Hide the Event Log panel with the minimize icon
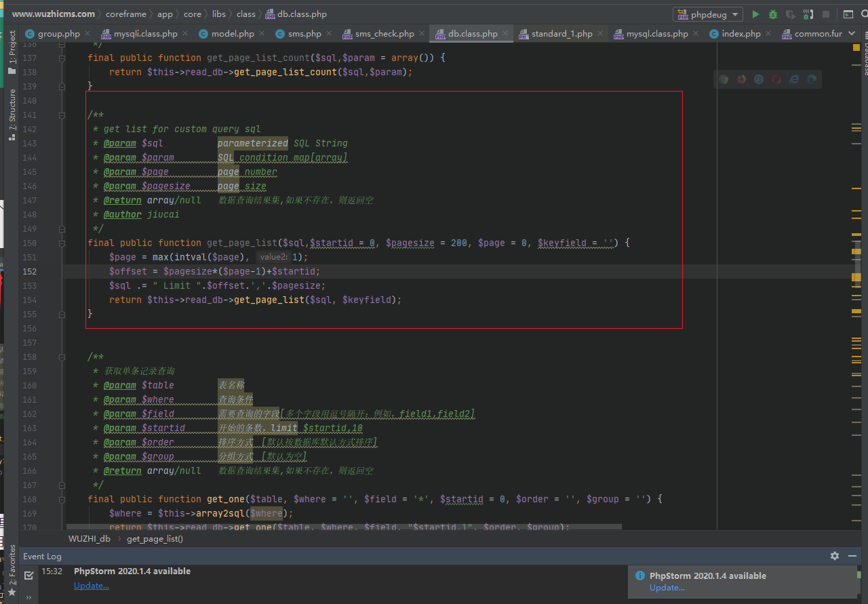Image resolution: width=868 pixels, height=604 pixels. (x=852, y=556)
